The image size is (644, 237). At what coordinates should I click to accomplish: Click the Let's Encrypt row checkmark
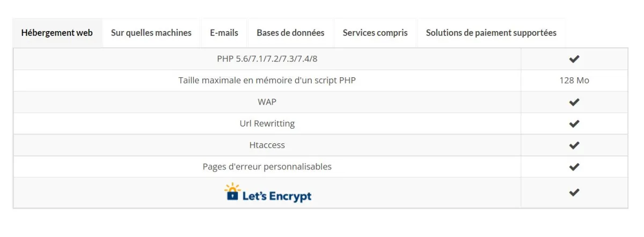574,192
